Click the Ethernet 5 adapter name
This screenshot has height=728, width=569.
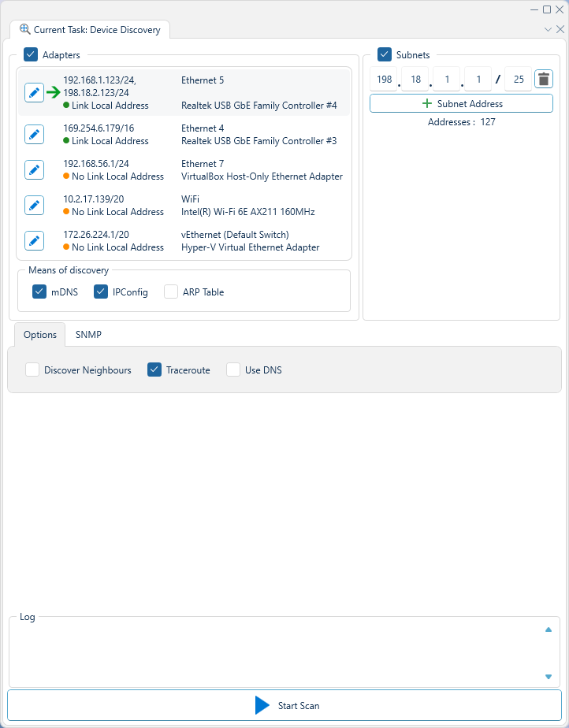[x=203, y=80]
